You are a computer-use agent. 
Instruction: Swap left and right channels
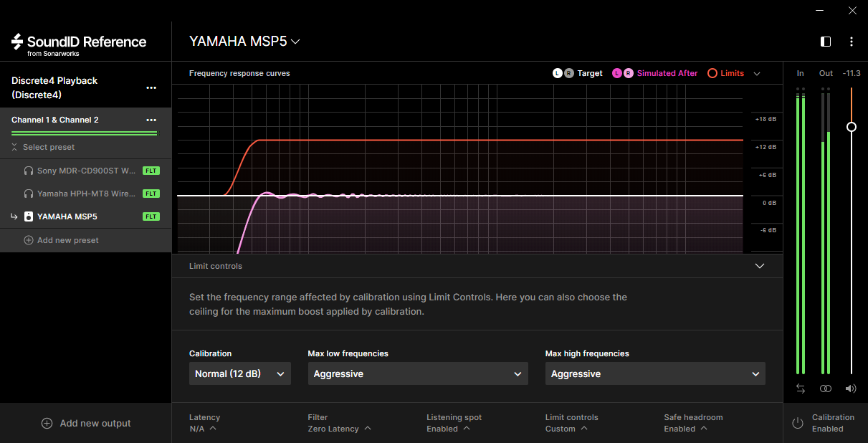801,389
